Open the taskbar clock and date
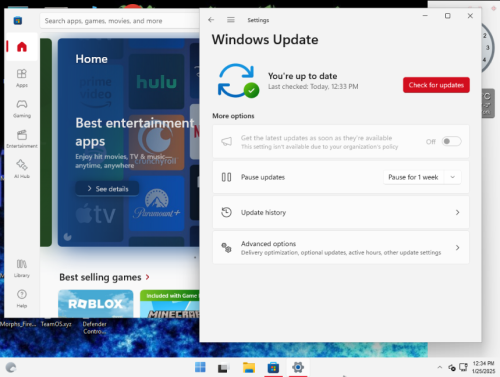This screenshot has height=377, width=500. pyautogui.click(x=483, y=367)
